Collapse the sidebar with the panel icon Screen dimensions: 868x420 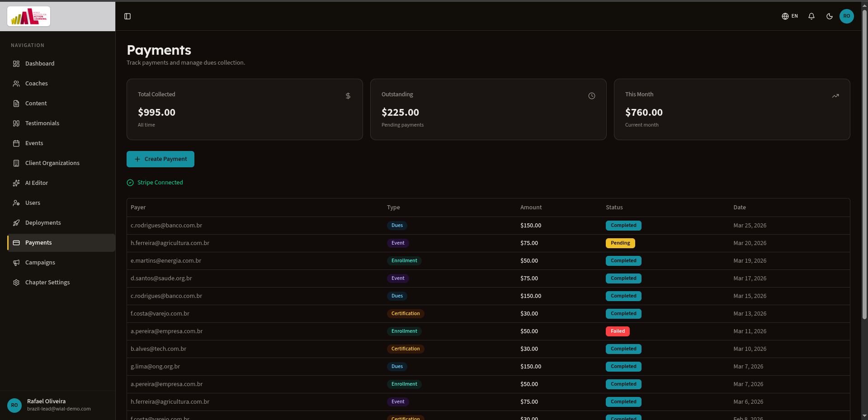(x=127, y=16)
